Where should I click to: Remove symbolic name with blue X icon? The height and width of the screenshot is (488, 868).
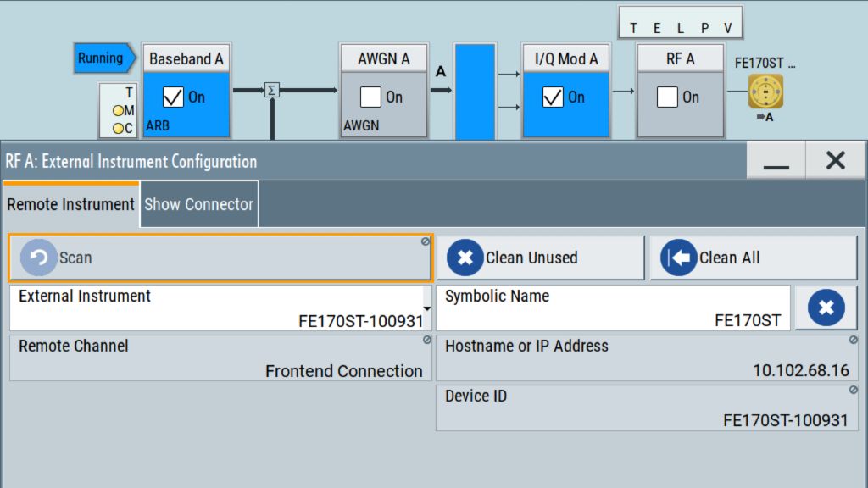[826, 308]
